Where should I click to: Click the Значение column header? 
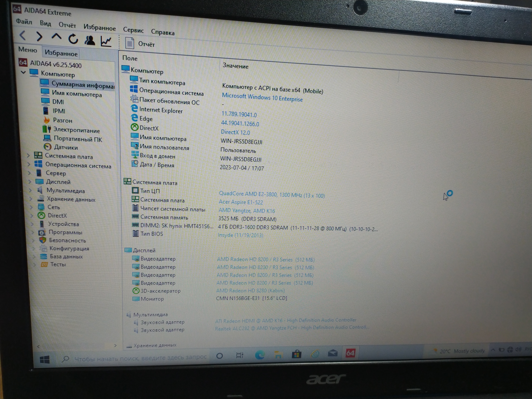click(x=235, y=66)
